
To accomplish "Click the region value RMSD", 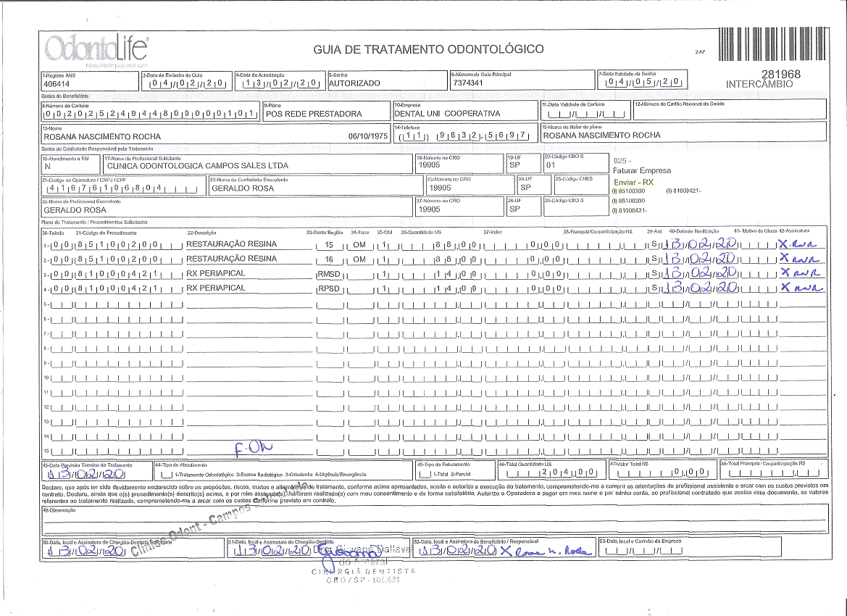I will [329, 275].
